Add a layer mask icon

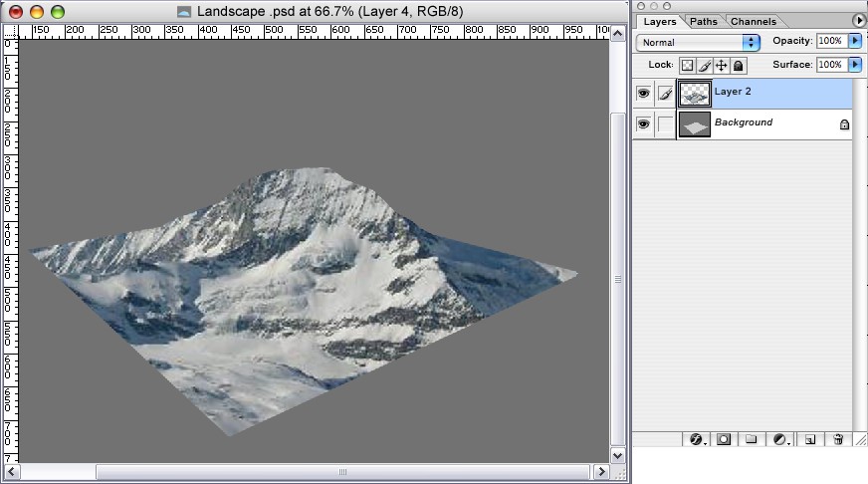pyautogui.click(x=724, y=439)
